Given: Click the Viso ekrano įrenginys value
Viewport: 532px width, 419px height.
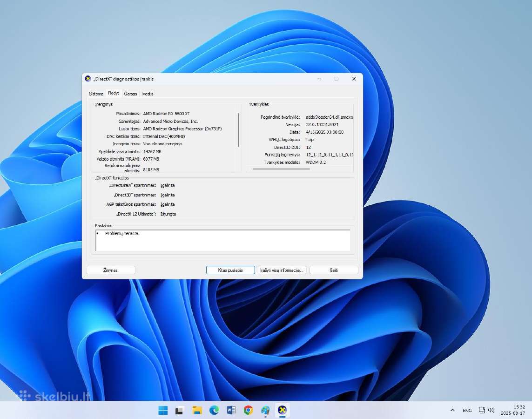Looking at the screenshot, I should [162, 144].
